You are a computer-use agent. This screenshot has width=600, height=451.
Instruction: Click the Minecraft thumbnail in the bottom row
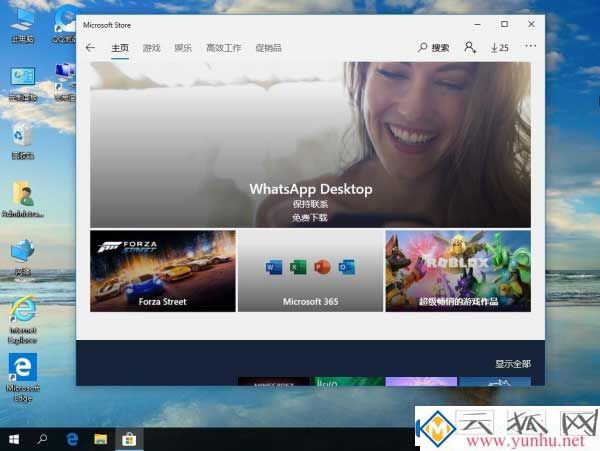(x=274, y=381)
